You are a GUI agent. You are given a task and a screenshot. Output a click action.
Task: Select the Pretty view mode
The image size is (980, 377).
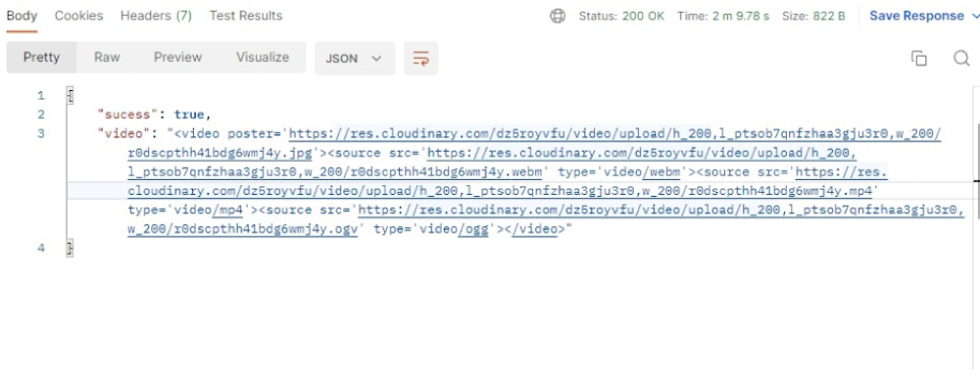pyautogui.click(x=41, y=58)
